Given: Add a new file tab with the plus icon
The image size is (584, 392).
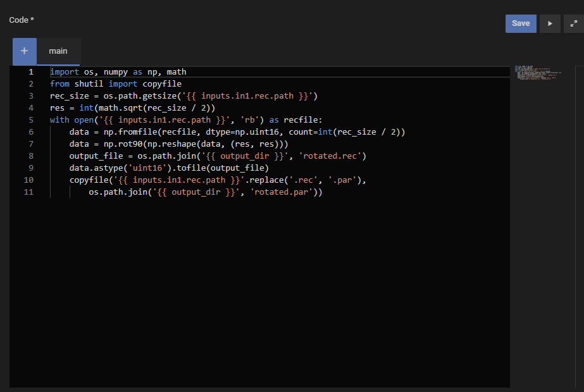Looking at the screenshot, I should [x=25, y=51].
